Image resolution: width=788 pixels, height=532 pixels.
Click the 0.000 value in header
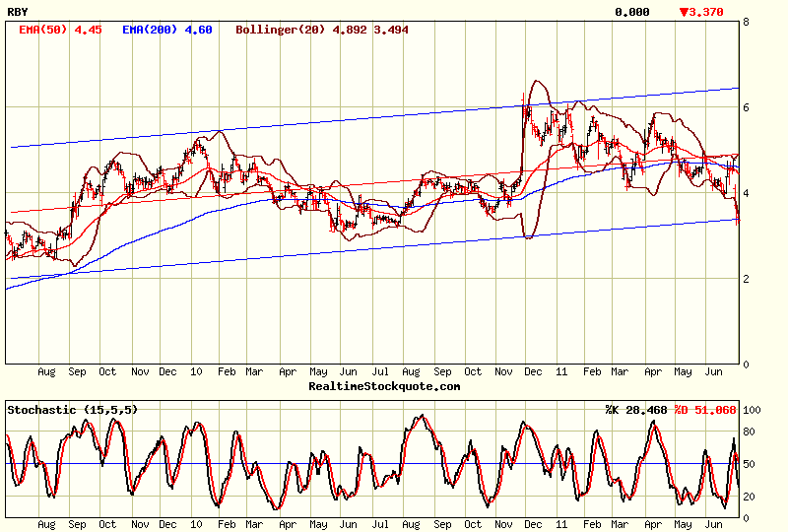point(631,12)
